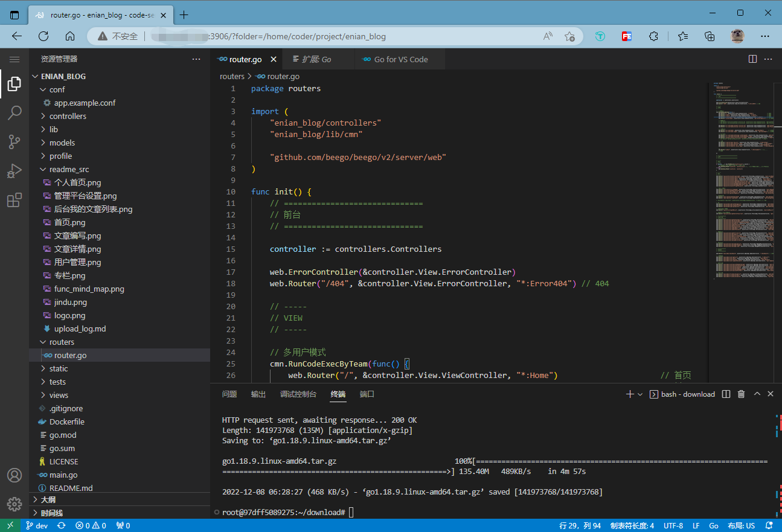Collapse the conf folder in the Explorer
The width and height of the screenshot is (782, 532).
tap(57, 89)
